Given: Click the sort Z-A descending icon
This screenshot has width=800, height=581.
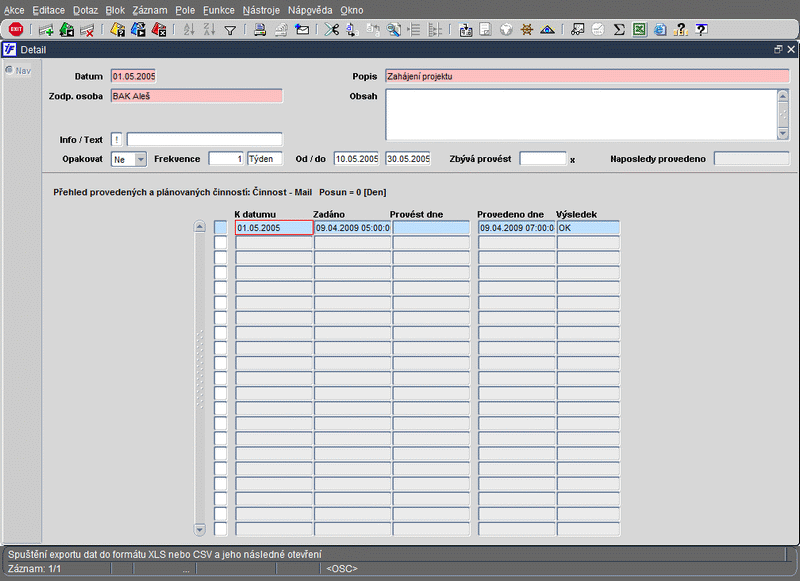Looking at the screenshot, I should click(210, 30).
